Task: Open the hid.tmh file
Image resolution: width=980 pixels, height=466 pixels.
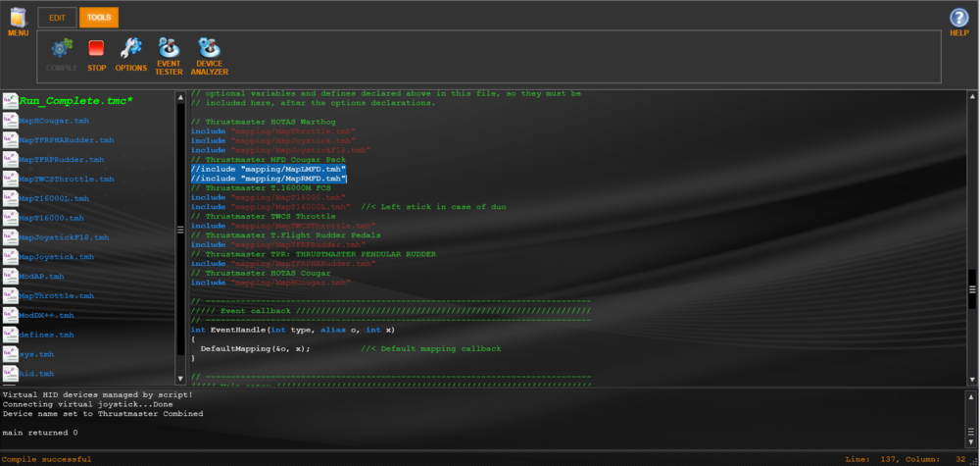Action: click(36, 374)
